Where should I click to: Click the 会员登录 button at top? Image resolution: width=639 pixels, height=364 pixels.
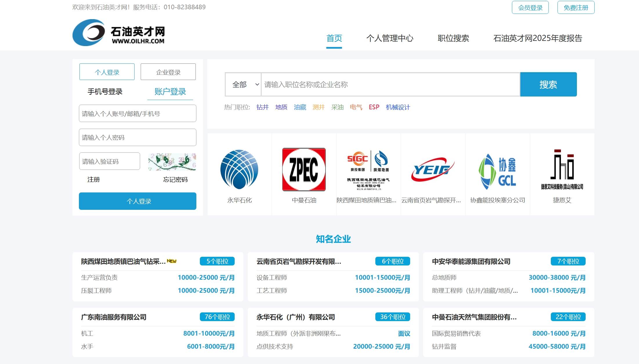[x=530, y=8]
